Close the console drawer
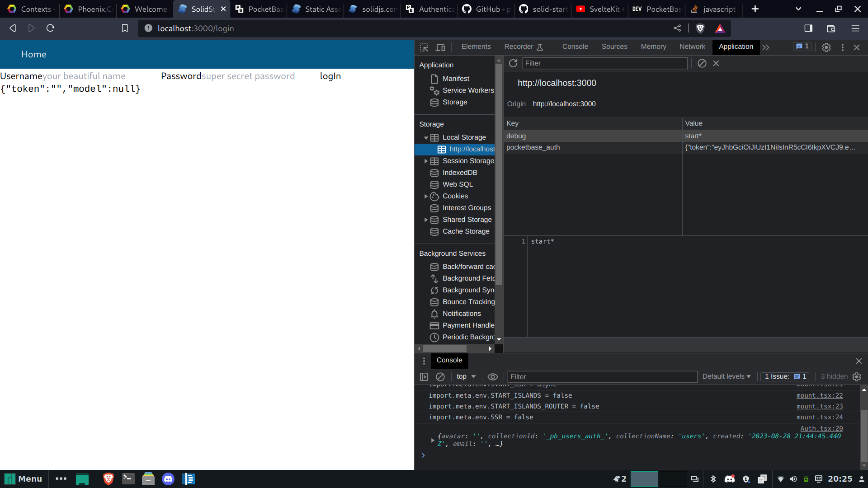The height and width of the screenshot is (488, 868). 859,361
